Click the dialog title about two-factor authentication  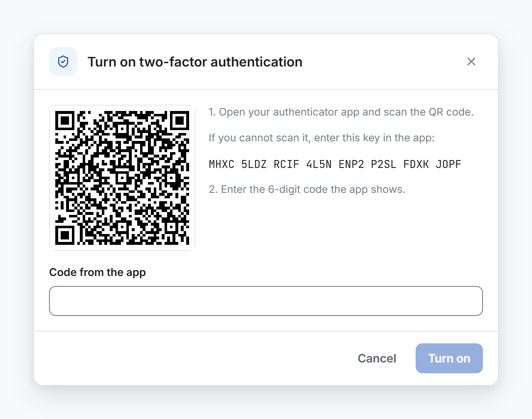click(x=195, y=62)
